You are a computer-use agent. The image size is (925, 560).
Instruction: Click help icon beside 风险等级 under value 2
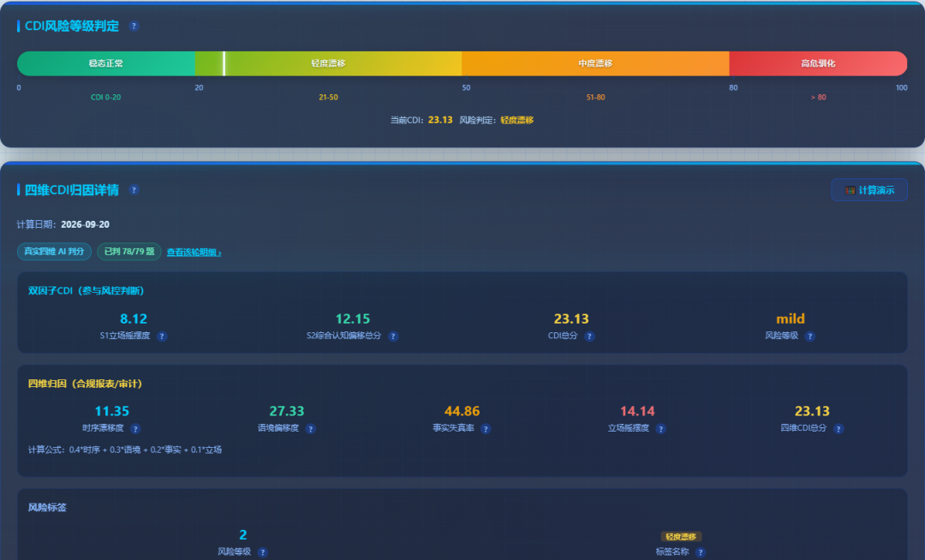click(263, 552)
